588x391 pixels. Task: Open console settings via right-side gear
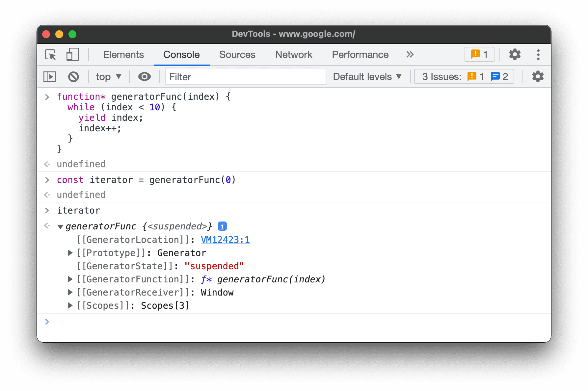coord(538,76)
